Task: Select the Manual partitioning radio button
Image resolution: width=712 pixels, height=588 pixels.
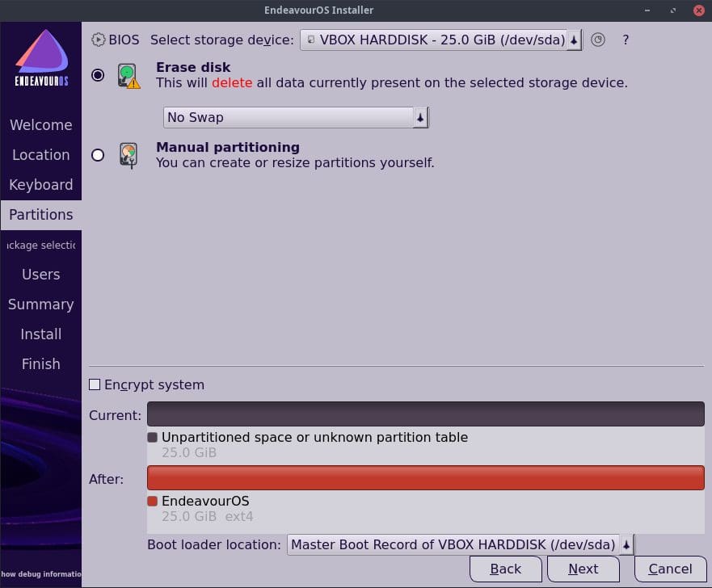Action: [98, 155]
